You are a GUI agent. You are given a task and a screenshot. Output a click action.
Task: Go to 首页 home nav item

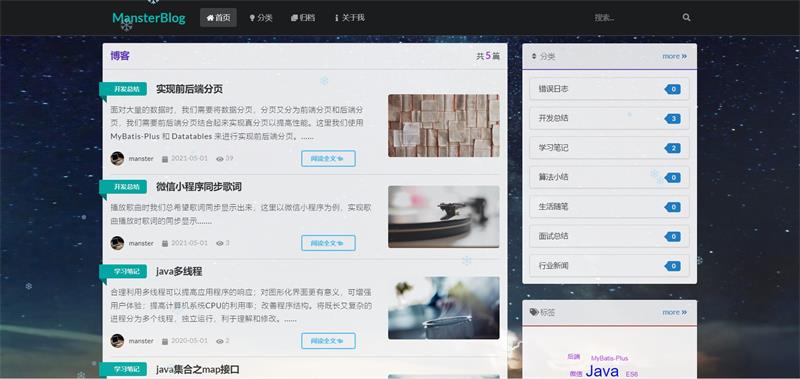pos(218,18)
